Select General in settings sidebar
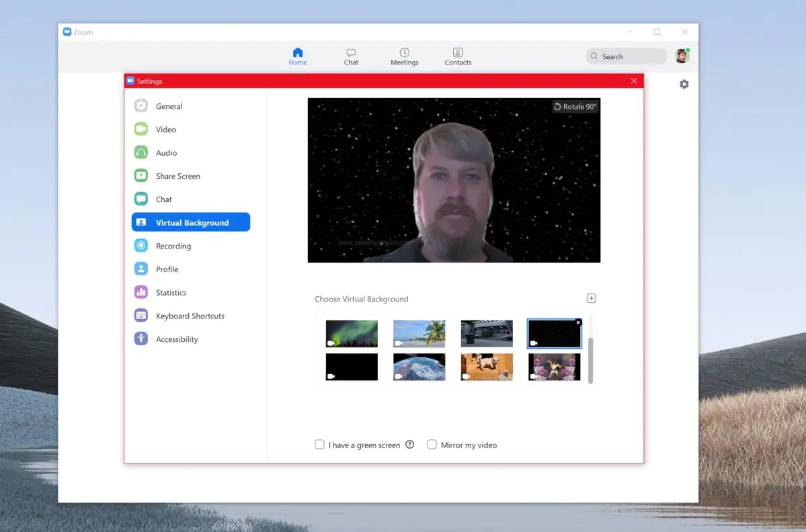This screenshot has height=532, width=806. tap(169, 106)
